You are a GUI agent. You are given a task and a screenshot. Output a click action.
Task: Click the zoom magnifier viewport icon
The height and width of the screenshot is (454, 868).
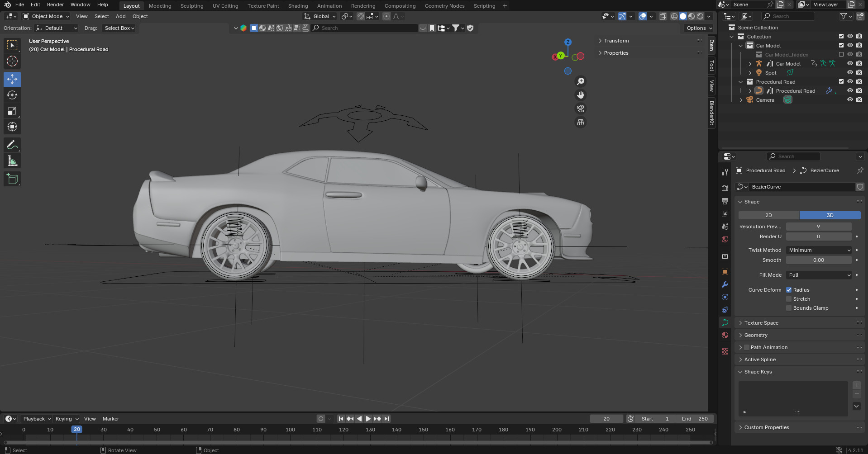581,81
